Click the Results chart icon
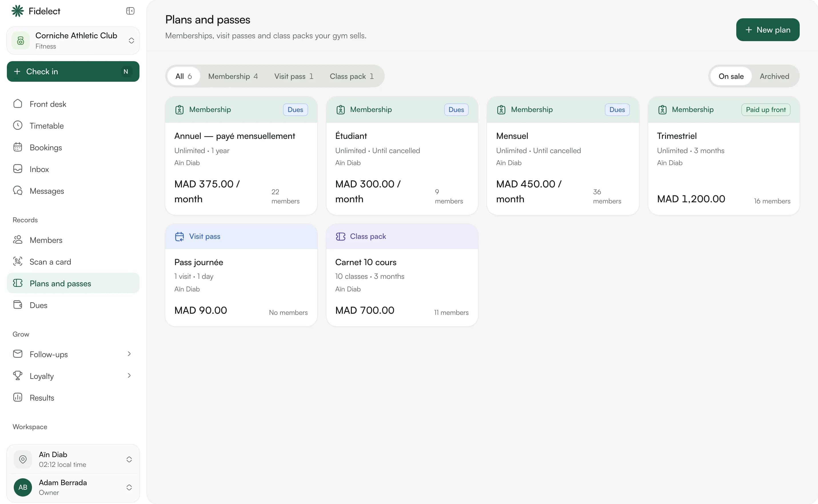The width and height of the screenshot is (818, 504). [18, 397]
